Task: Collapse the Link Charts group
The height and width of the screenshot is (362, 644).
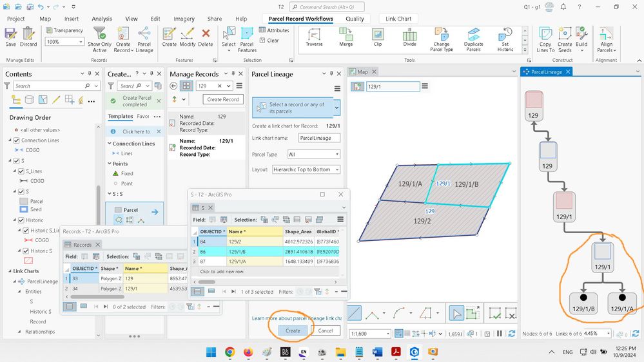Action: click(10, 271)
